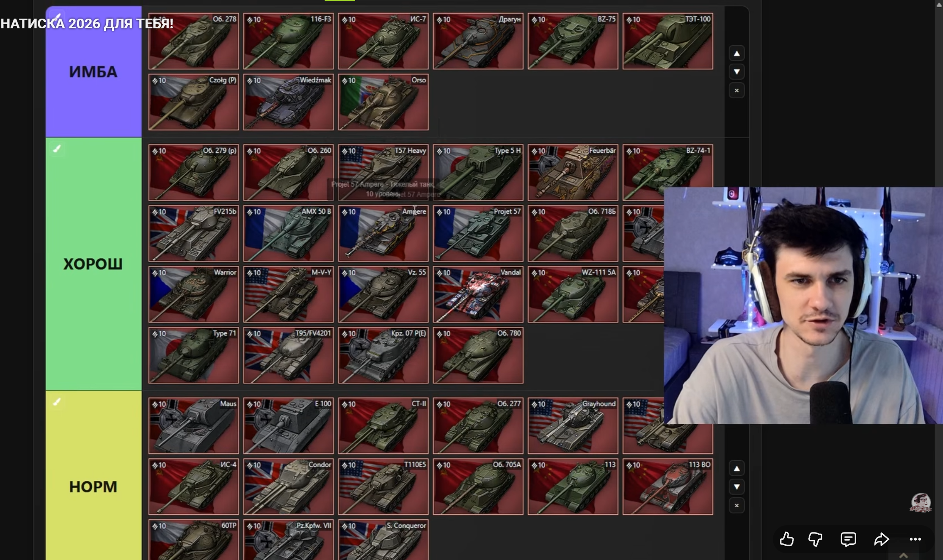This screenshot has width=943, height=560.
Task: Pick the Wiedźmak tank card
Action: click(288, 102)
